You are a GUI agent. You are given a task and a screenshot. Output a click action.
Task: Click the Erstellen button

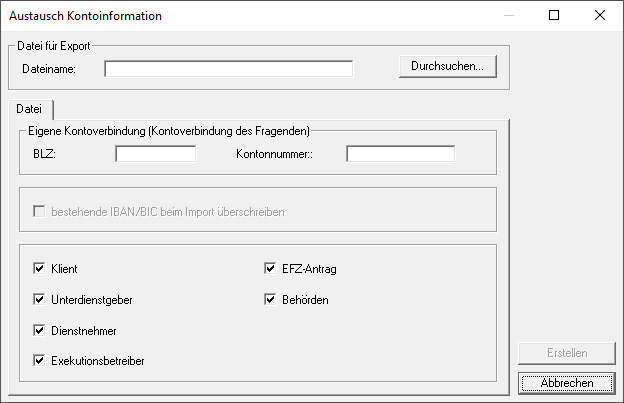[567, 353]
